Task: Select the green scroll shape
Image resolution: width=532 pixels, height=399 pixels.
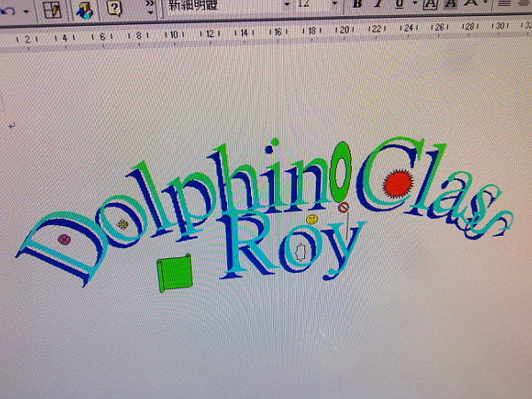Action: (175, 273)
